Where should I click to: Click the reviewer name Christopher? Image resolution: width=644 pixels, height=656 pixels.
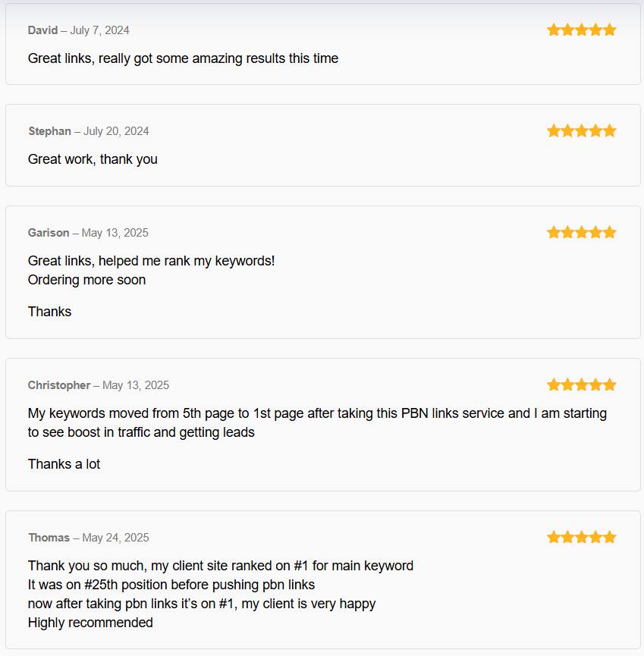(59, 385)
